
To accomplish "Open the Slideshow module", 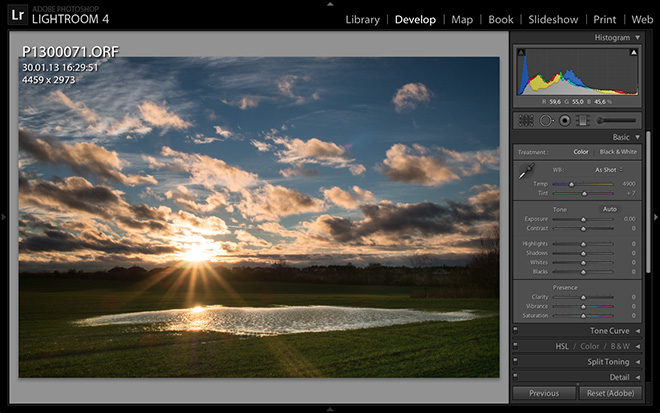I will point(553,19).
